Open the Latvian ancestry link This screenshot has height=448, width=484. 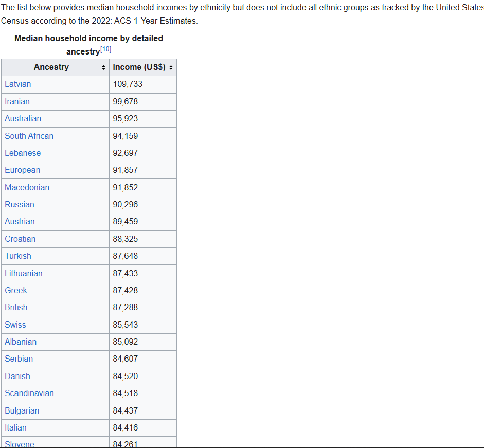(17, 84)
